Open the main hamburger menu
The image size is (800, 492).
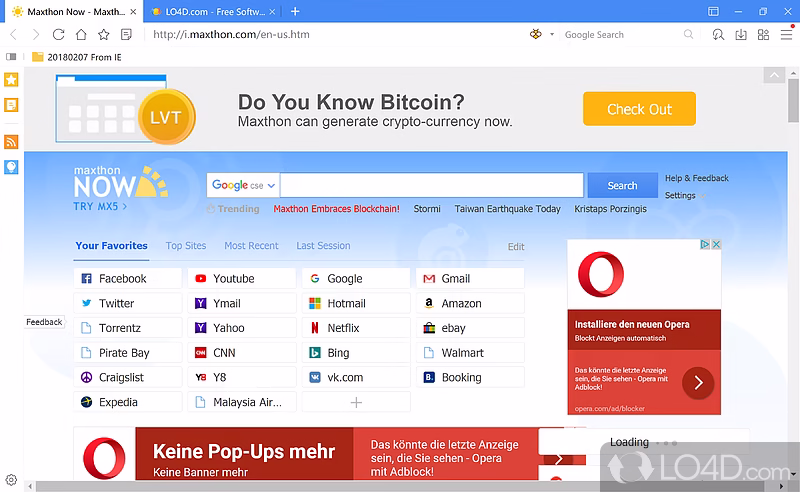pyautogui.click(x=786, y=34)
